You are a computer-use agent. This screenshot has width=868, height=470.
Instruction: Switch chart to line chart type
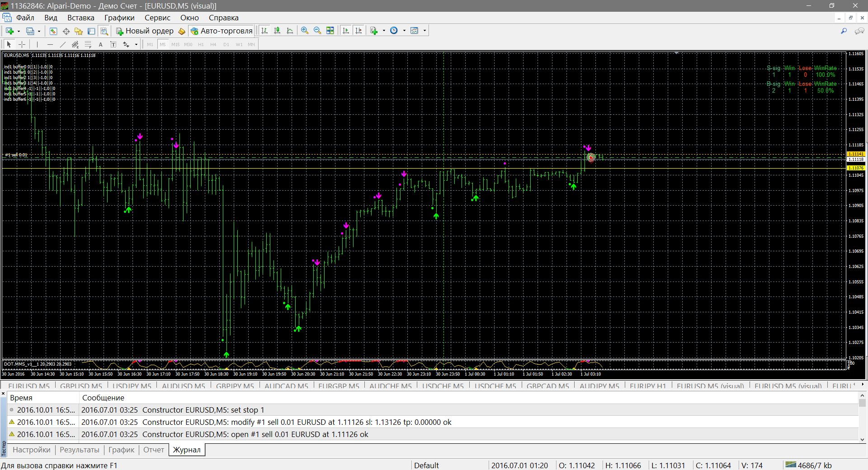pyautogui.click(x=290, y=31)
